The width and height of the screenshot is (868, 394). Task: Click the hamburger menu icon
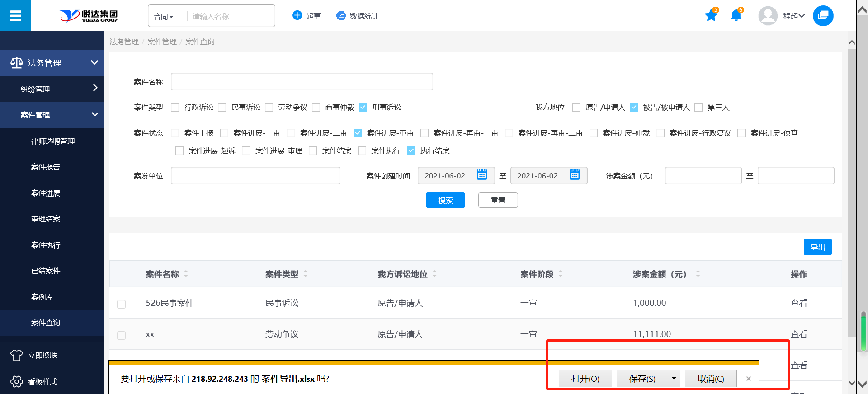coord(15,16)
